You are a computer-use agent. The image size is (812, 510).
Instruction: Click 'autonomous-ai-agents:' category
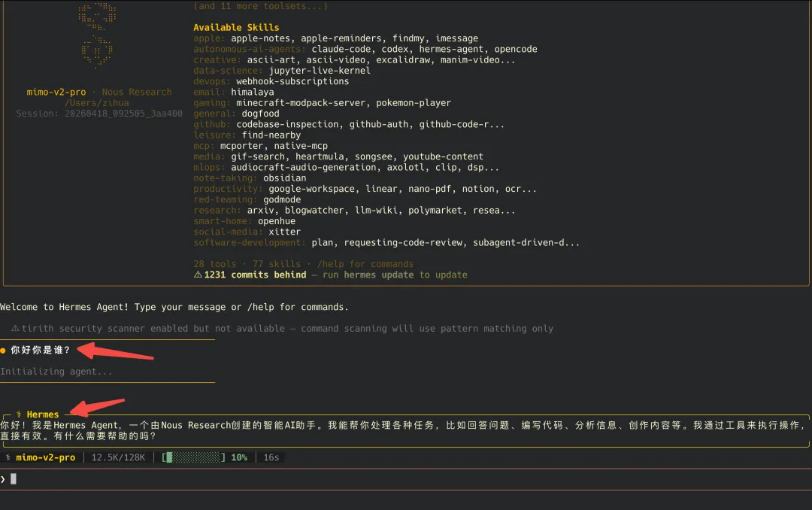[250, 49]
